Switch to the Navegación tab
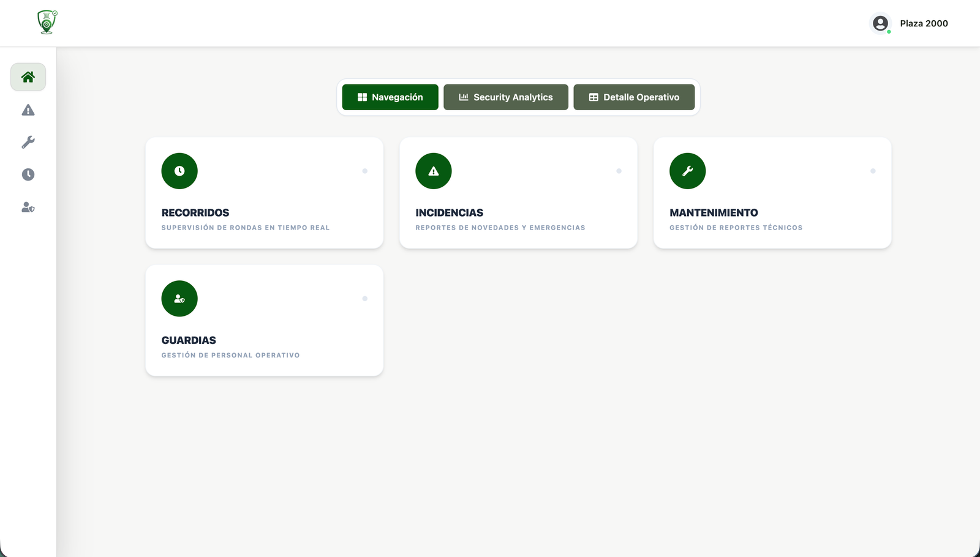 tap(390, 97)
